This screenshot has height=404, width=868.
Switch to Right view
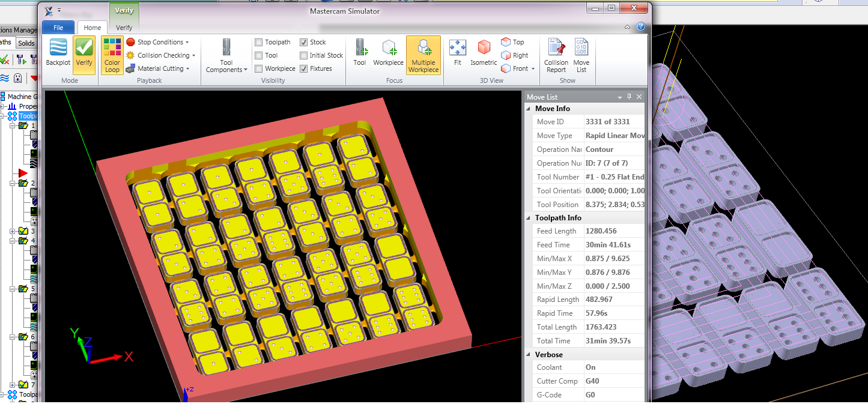click(x=514, y=55)
